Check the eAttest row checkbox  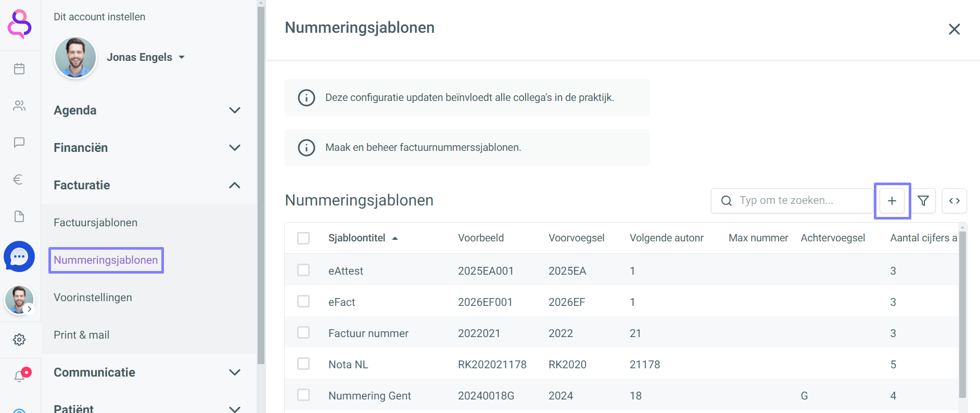click(303, 270)
